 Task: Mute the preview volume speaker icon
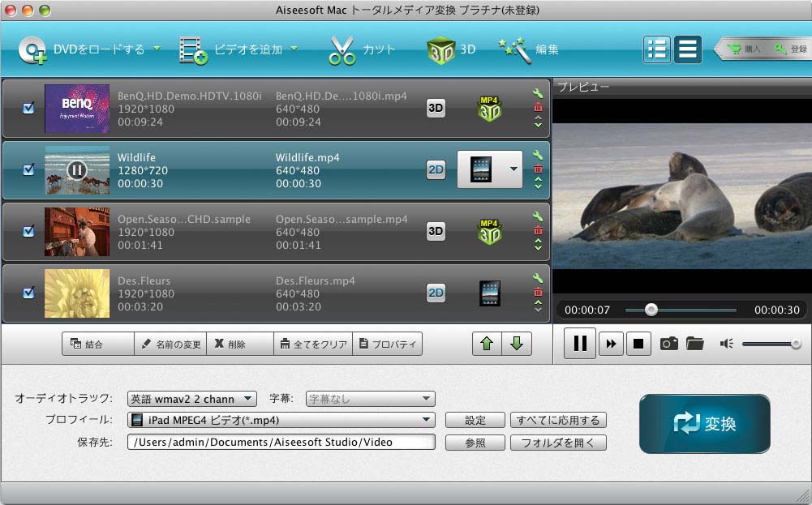pos(726,344)
